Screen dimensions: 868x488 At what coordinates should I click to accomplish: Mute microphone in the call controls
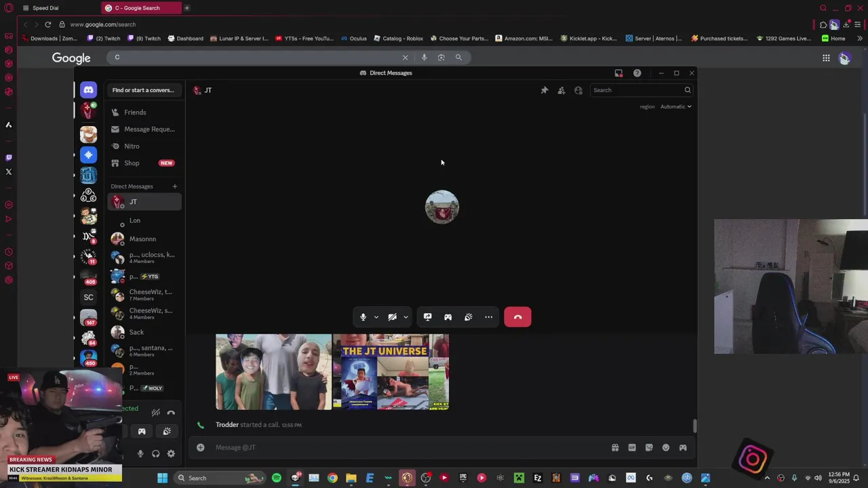(363, 317)
